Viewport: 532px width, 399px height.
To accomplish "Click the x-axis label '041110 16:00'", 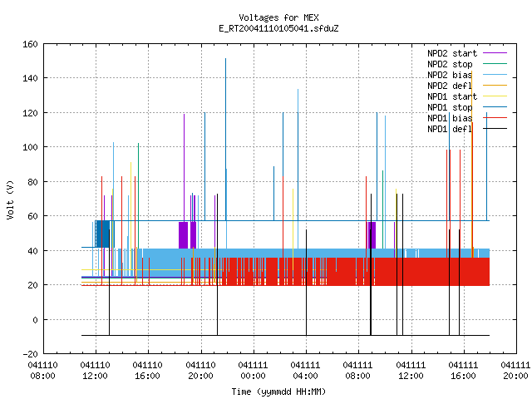I will (148, 371).
